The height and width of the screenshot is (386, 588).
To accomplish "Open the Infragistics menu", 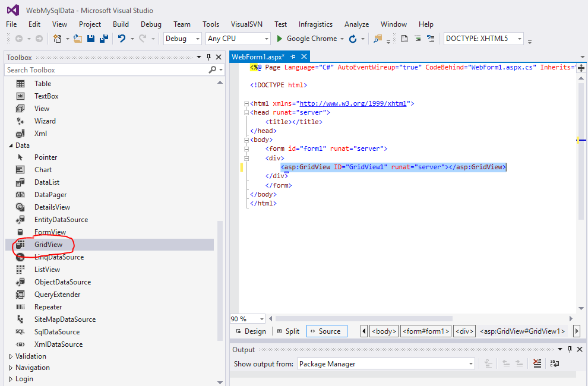I will point(315,24).
